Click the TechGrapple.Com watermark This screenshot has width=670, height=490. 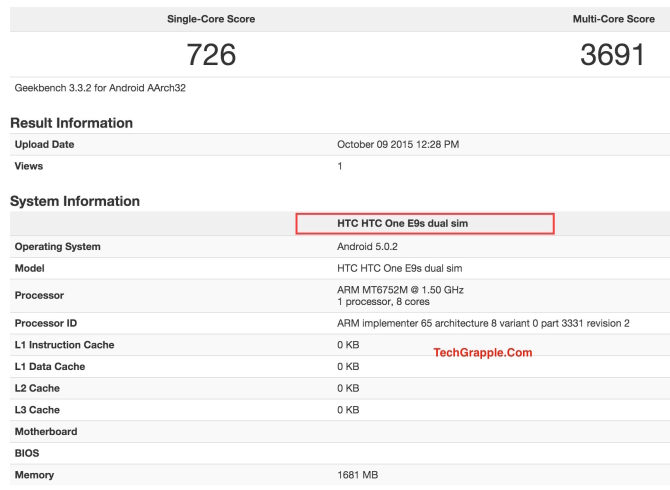pos(482,352)
